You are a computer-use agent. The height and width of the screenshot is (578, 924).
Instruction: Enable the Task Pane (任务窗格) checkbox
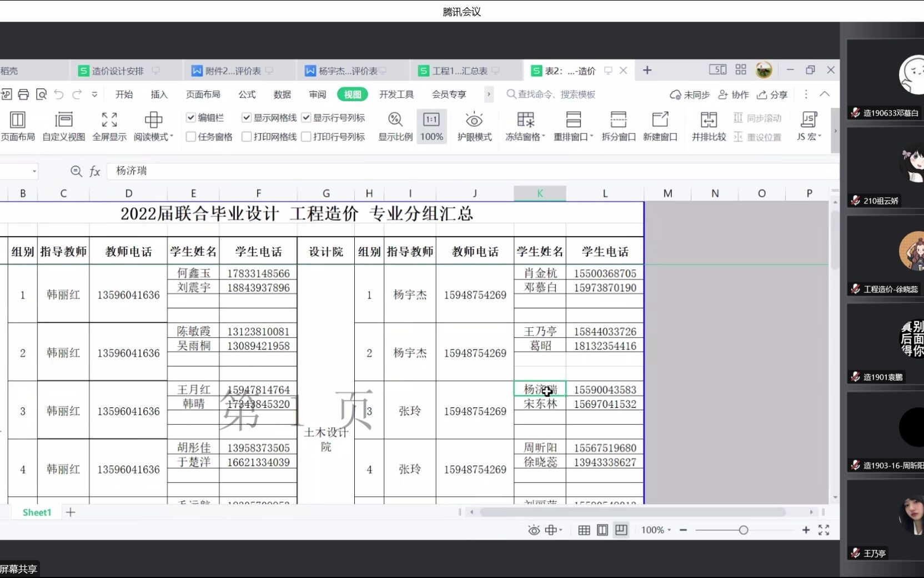[x=191, y=137]
